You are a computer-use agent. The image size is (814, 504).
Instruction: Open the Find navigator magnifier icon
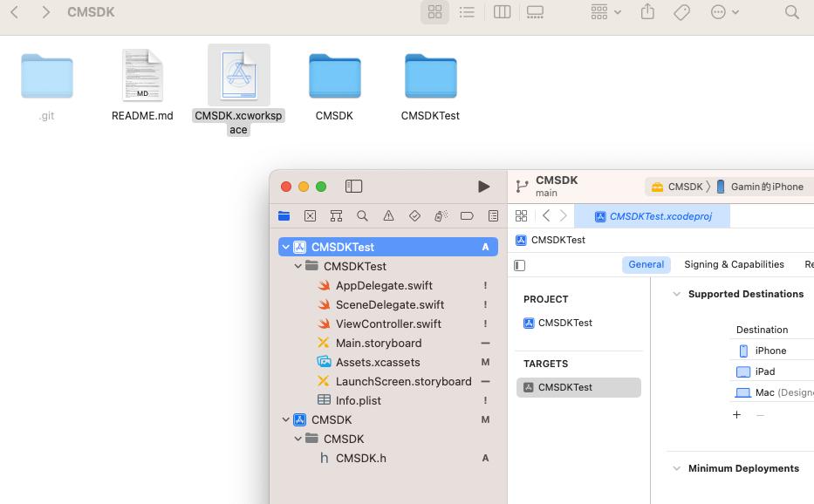click(x=362, y=216)
